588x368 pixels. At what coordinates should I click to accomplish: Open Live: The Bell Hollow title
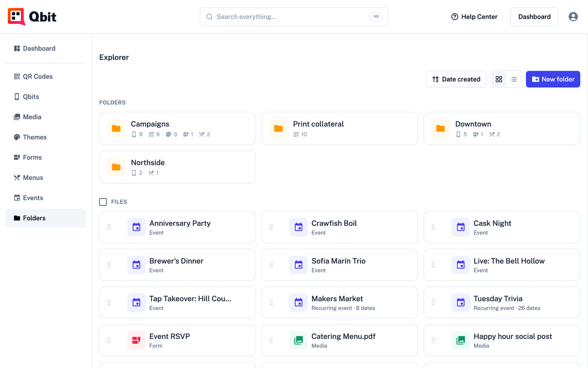click(x=509, y=261)
